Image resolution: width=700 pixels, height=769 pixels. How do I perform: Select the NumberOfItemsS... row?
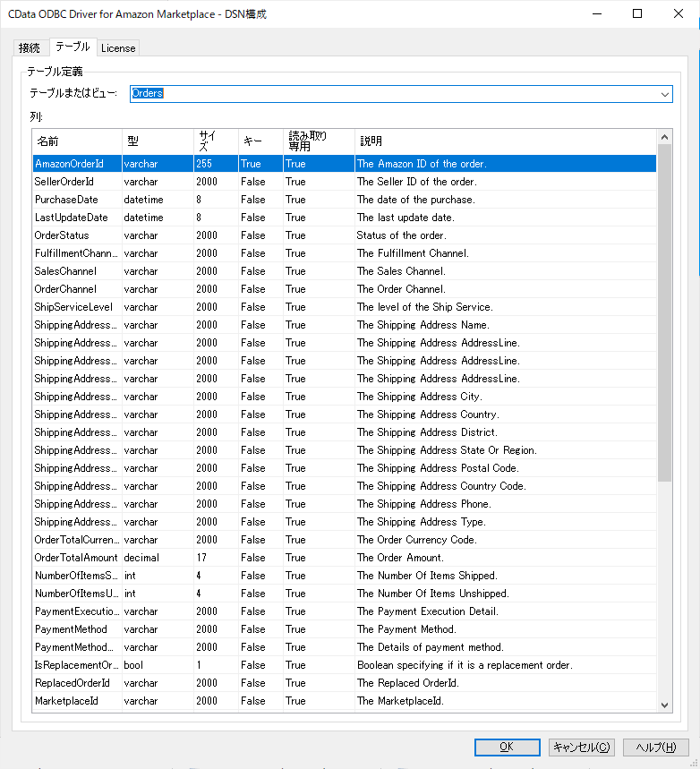click(x=345, y=576)
